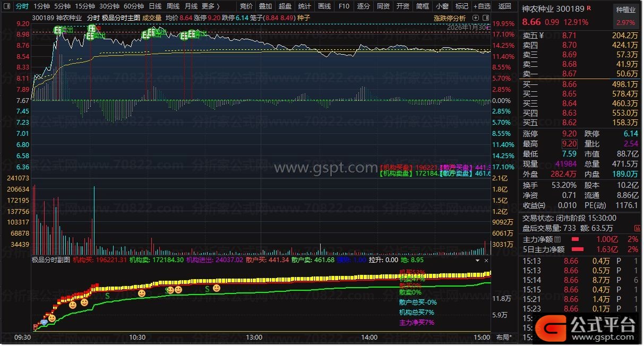Select the 5分钟 period tab
The image size is (644, 346).
tap(63, 6)
